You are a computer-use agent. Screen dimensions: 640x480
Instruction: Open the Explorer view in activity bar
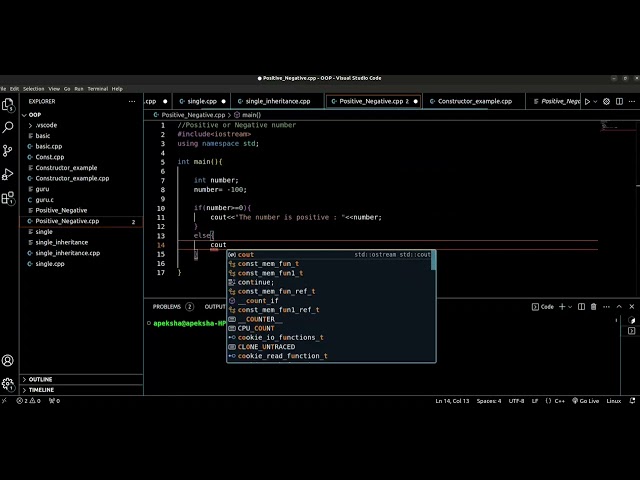[x=8, y=104]
